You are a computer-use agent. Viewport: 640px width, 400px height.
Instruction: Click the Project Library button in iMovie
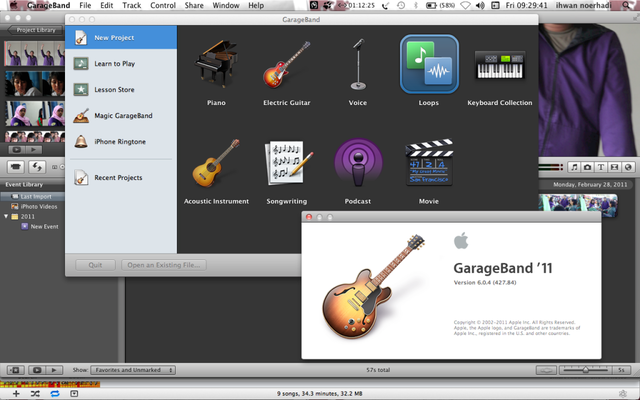(x=35, y=30)
